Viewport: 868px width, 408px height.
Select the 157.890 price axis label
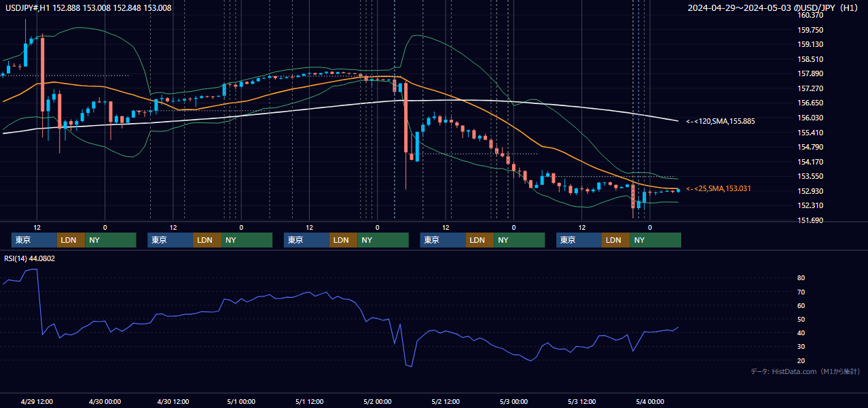pyautogui.click(x=810, y=73)
